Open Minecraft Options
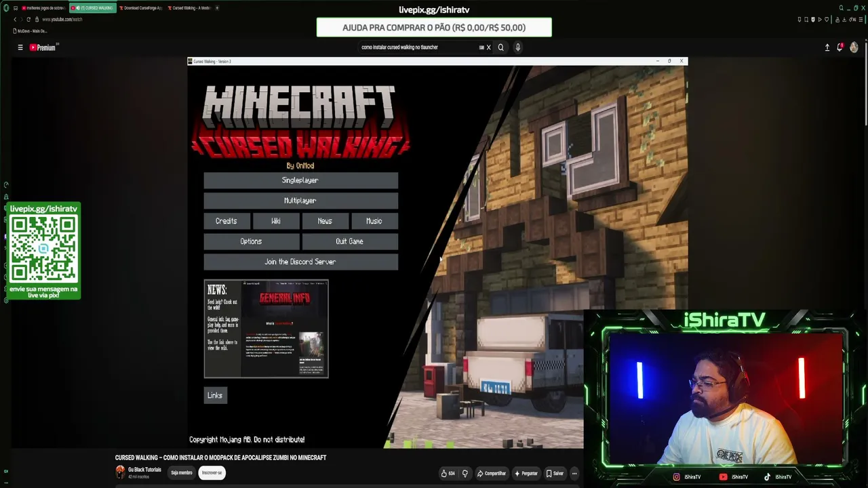Image resolution: width=868 pixels, height=488 pixels. (251, 241)
